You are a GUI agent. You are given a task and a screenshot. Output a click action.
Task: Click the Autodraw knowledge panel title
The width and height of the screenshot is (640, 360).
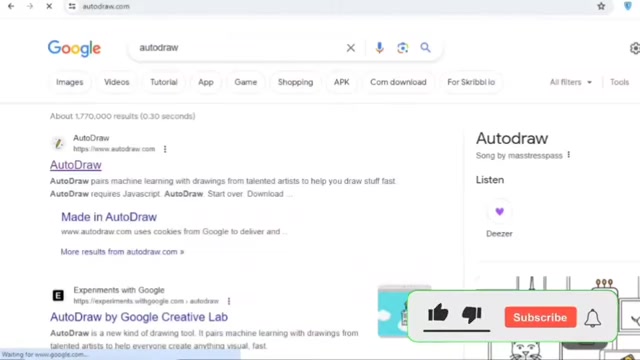(512, 138)
